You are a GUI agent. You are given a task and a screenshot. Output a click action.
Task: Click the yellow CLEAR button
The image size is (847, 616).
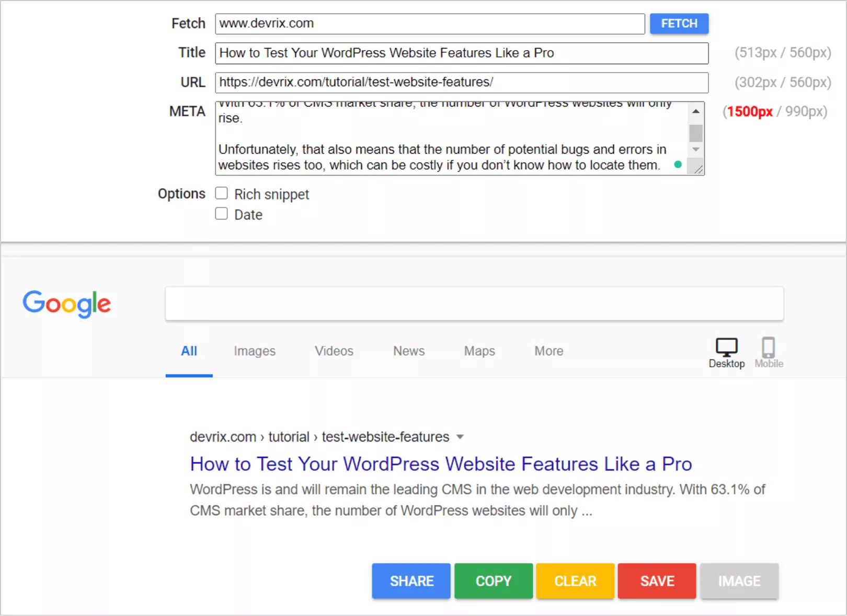[x=575, y=581]
